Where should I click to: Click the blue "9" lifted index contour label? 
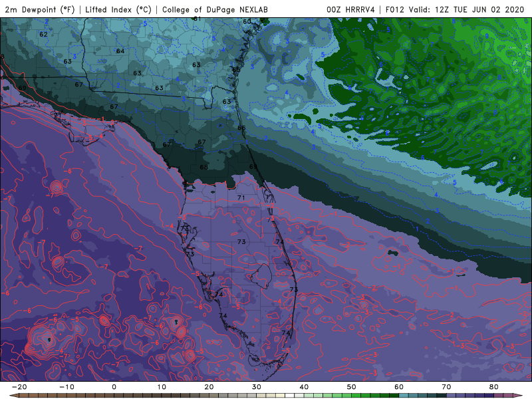pyautogui.click(x=487, y=36)
